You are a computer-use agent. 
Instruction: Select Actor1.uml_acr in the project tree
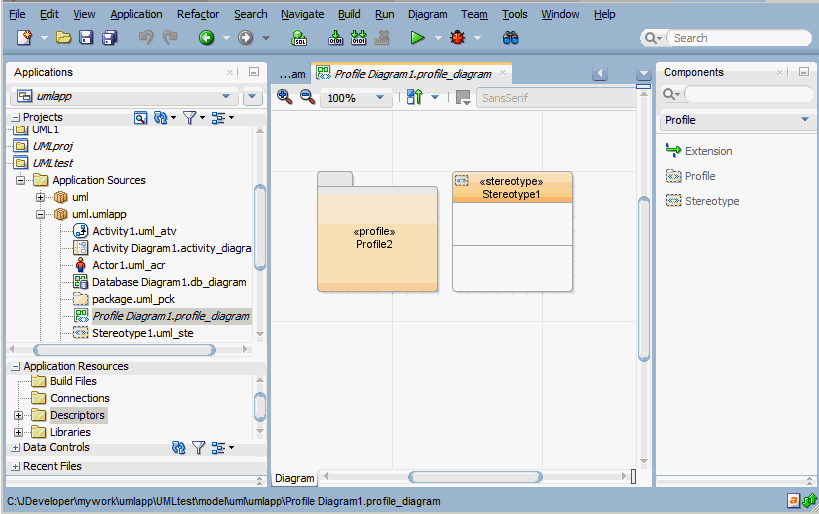point(128,265)
